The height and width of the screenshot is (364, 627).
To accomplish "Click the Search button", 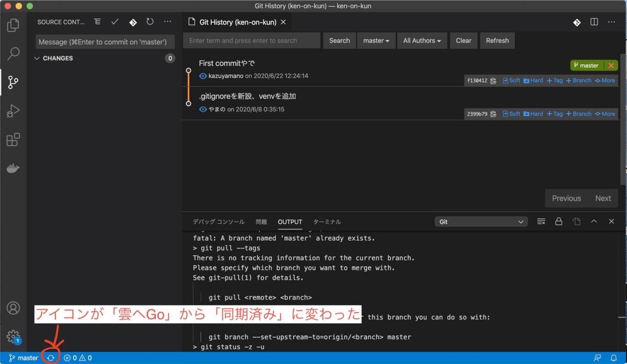I will coord(339,41).
